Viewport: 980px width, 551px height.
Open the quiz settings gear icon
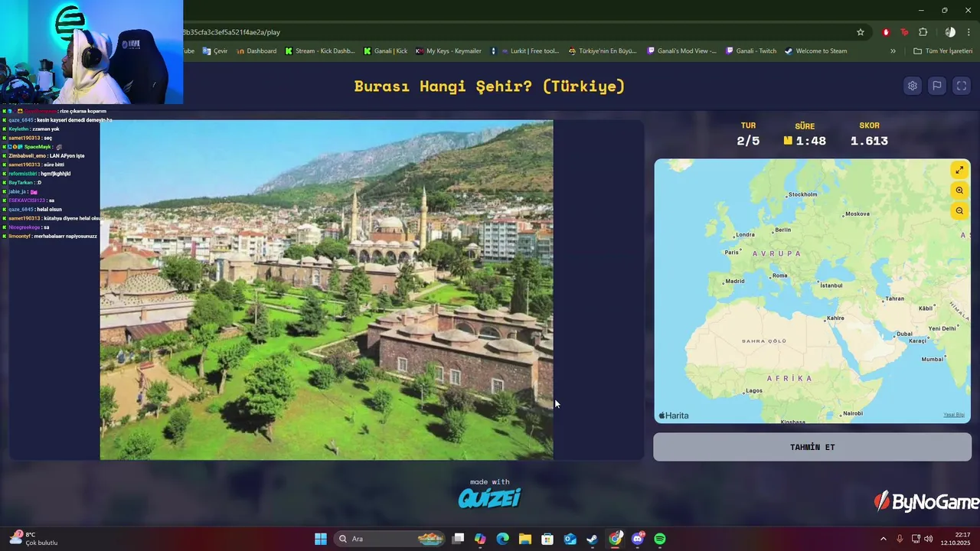tap(912, 86)
